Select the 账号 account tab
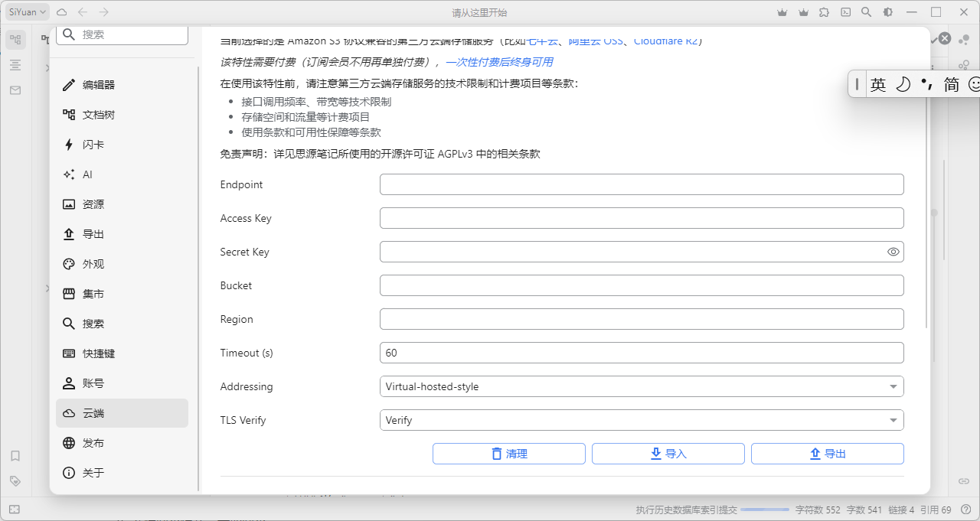The image size is (980, 521). [122, 383]
